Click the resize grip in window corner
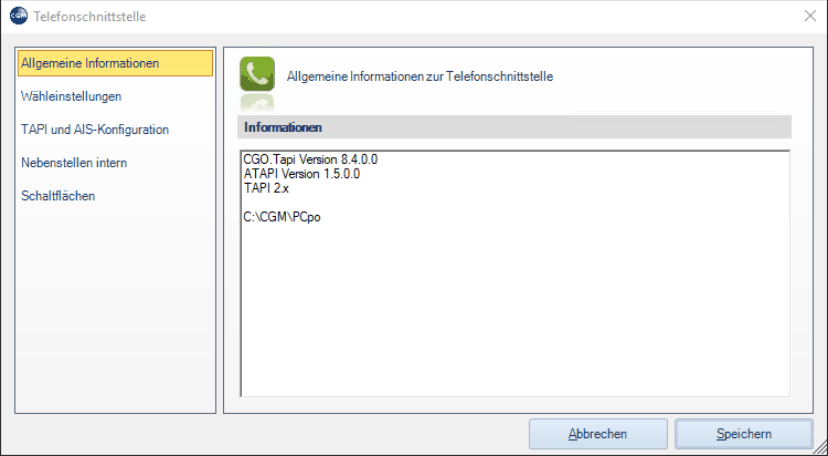Viewport: 828px width, 456px height. (x=819, y=448)
